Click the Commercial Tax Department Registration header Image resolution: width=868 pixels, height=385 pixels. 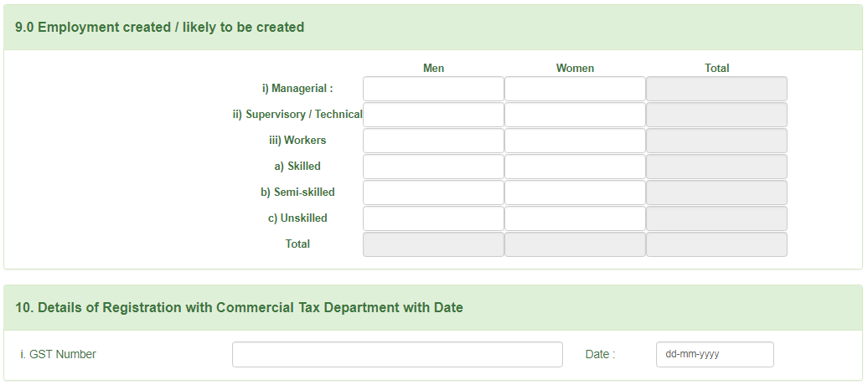[x=239, y=308]
